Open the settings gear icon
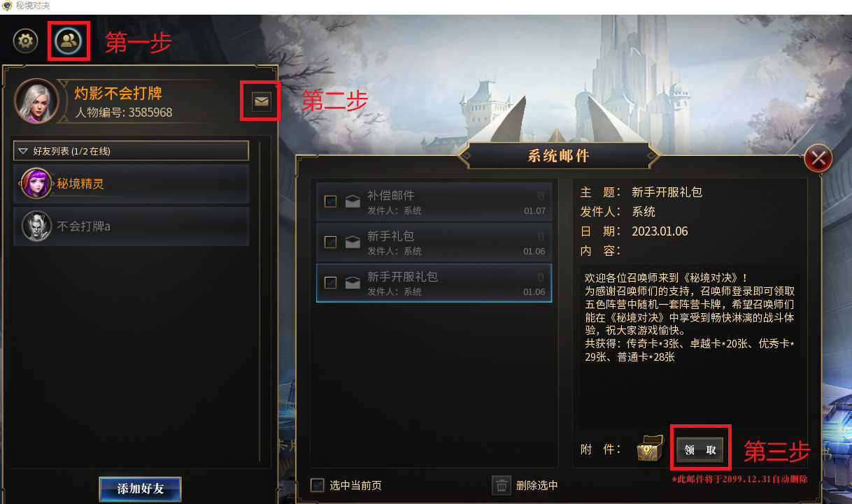 pos(26,41)
